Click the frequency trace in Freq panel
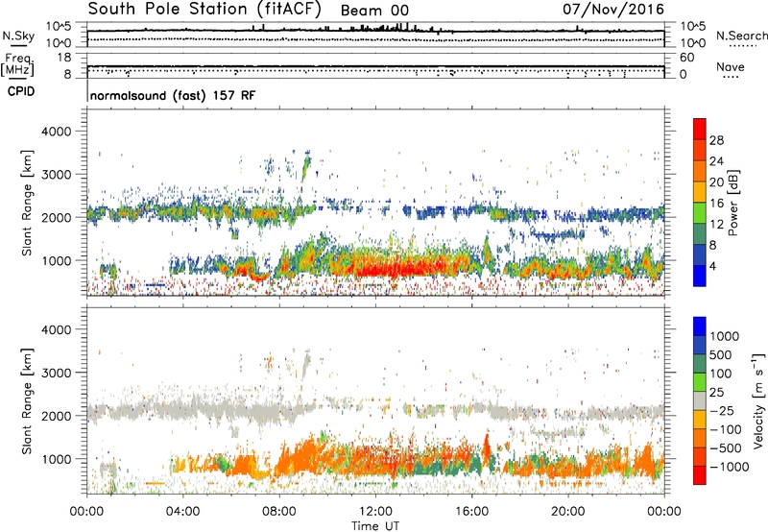This screenshot has width=768, height=532. [375, 66]
